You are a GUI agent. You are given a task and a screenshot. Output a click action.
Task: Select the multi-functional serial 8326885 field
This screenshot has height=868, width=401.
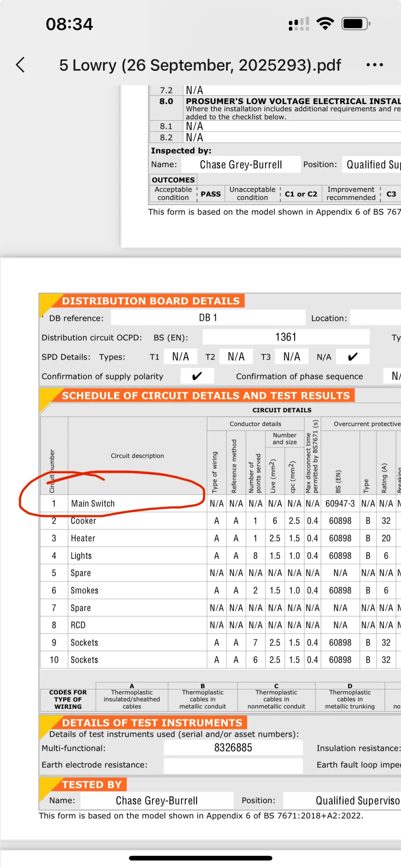coord(233,748)
